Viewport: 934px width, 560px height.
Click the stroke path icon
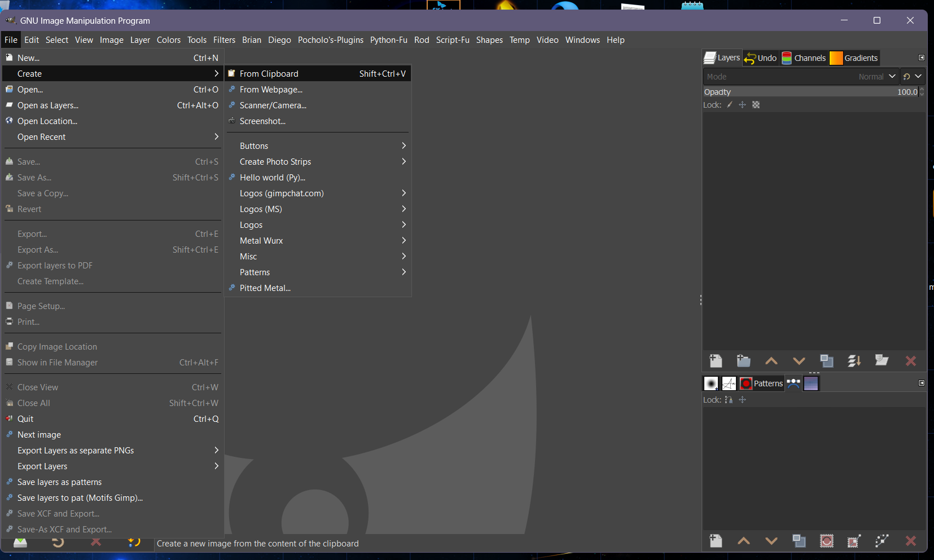pyautogui.click(x=882, y=541)
